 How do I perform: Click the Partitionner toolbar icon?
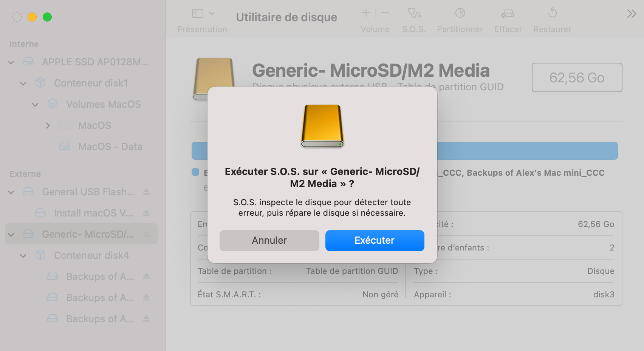[x=460, y=14]
